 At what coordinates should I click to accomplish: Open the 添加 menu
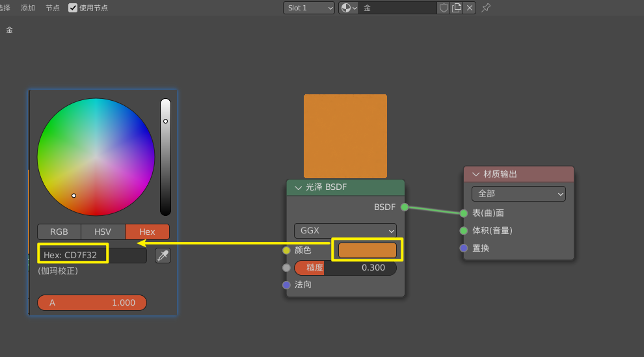[28, 8]
